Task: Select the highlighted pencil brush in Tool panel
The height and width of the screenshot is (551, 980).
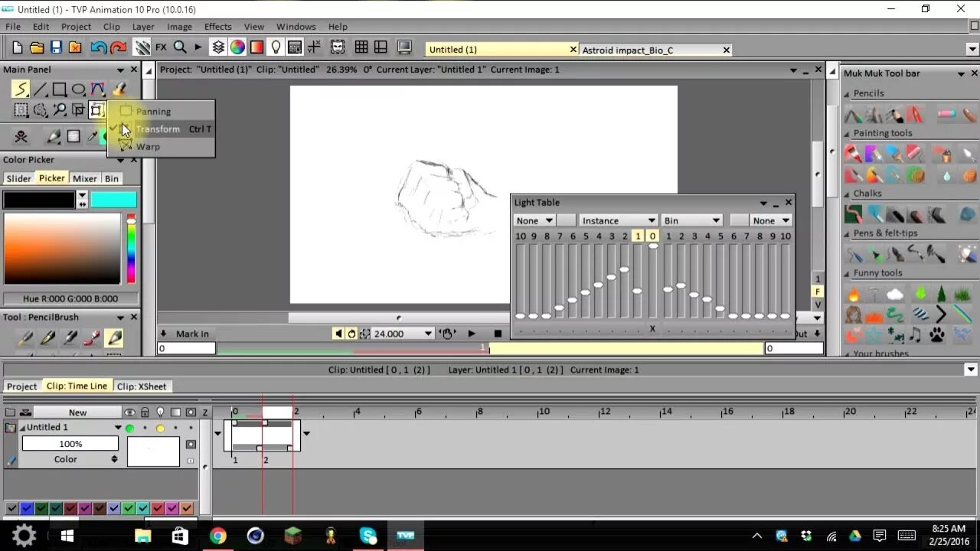Action: point(114,337)
